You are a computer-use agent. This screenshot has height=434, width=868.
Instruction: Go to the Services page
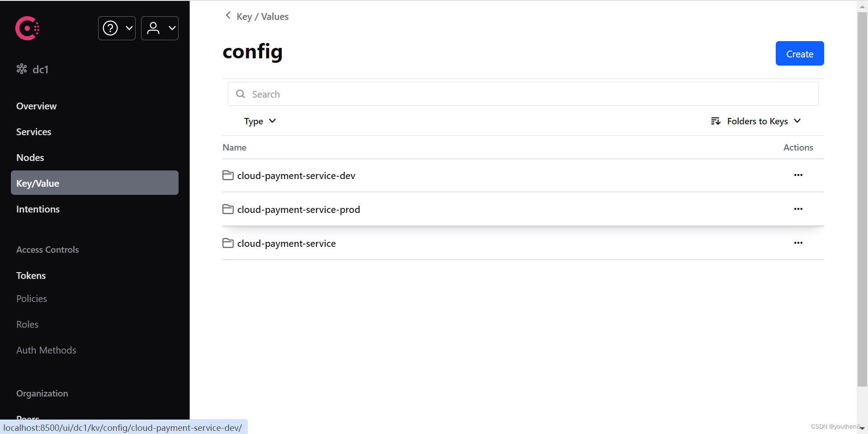[33, 132]
